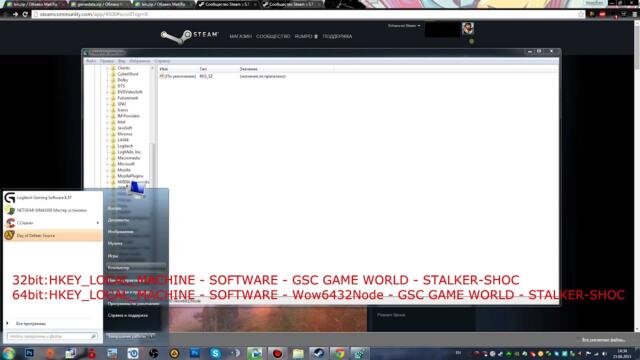Open Photoshop from the taskbar
This screenshot has width=640, height=360.
[x=29, y=353]
